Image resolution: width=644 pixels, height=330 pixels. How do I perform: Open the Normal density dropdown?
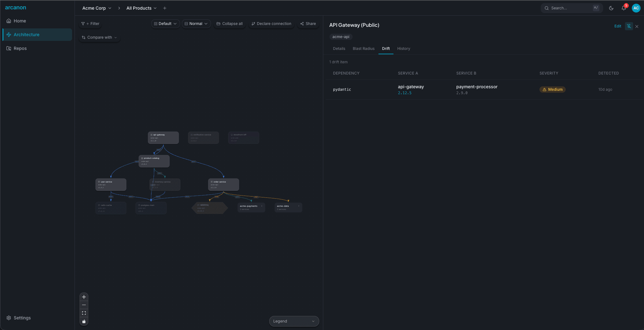(196, 24)
